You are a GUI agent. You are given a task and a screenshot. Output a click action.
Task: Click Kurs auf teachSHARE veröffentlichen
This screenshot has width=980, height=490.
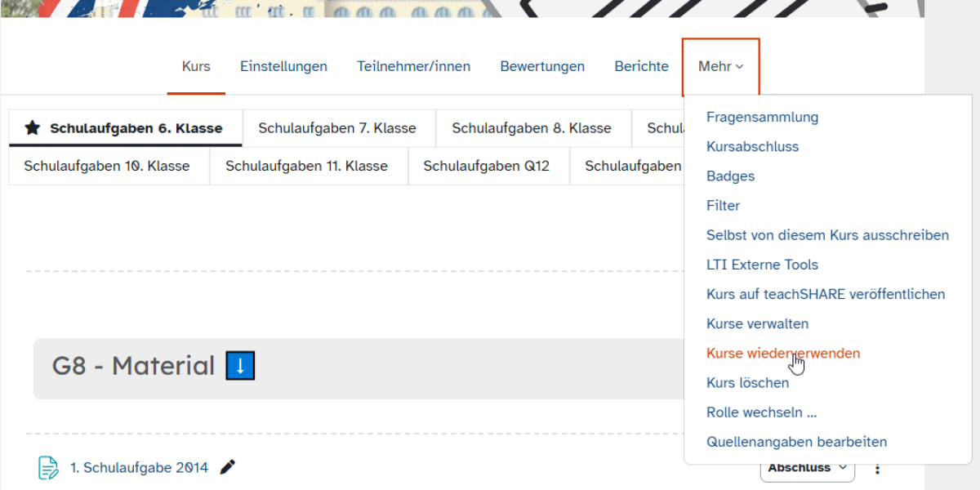click(826, 295)
